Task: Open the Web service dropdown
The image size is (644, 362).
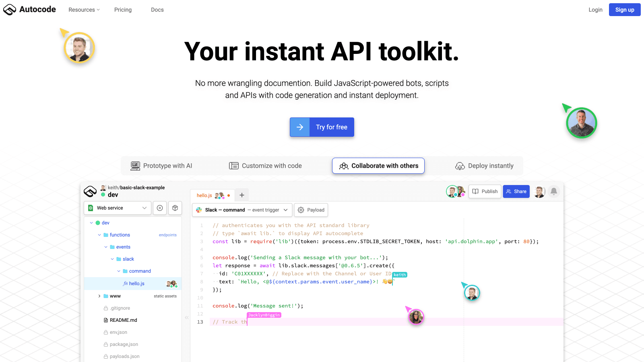Action: 118,208
